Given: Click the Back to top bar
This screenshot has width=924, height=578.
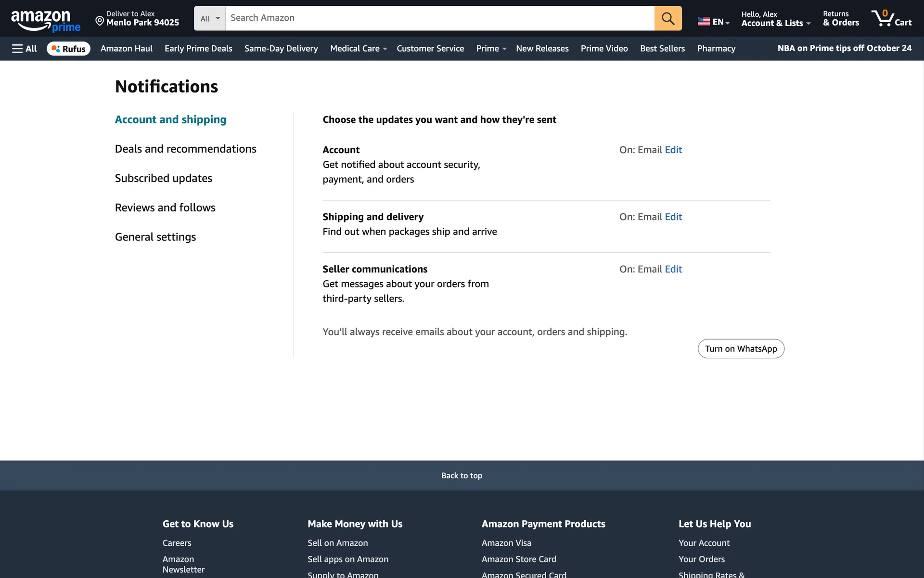Looking at the screenshot, I should pyautogui.click(x=462, y=475).
